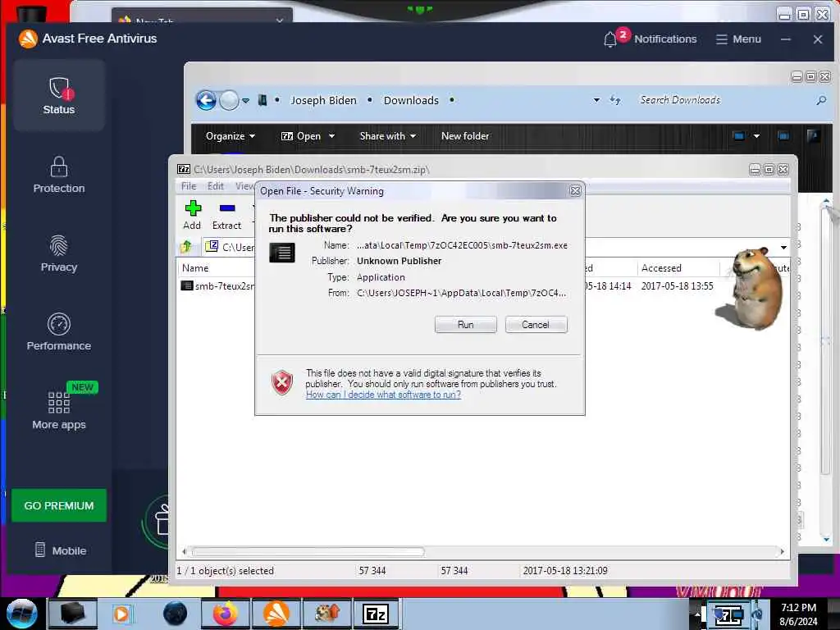Expand recent locations dropdown in Explorer
Image resolution: width=840 pixels, height=630 pixels.
point(245,100)
